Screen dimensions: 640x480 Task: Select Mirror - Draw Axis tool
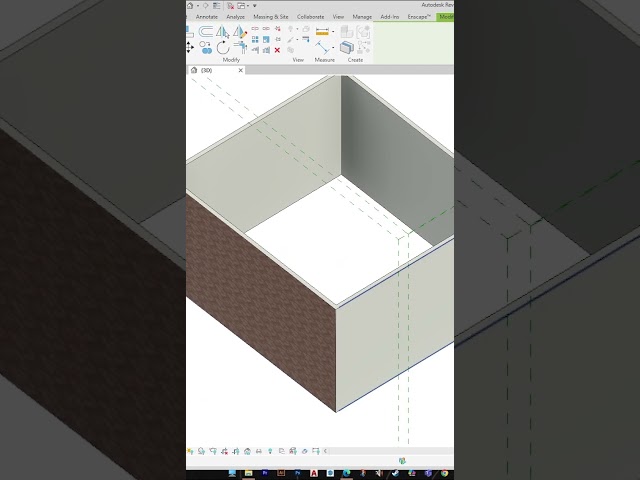pyautogui.click(x=240, y=32)
